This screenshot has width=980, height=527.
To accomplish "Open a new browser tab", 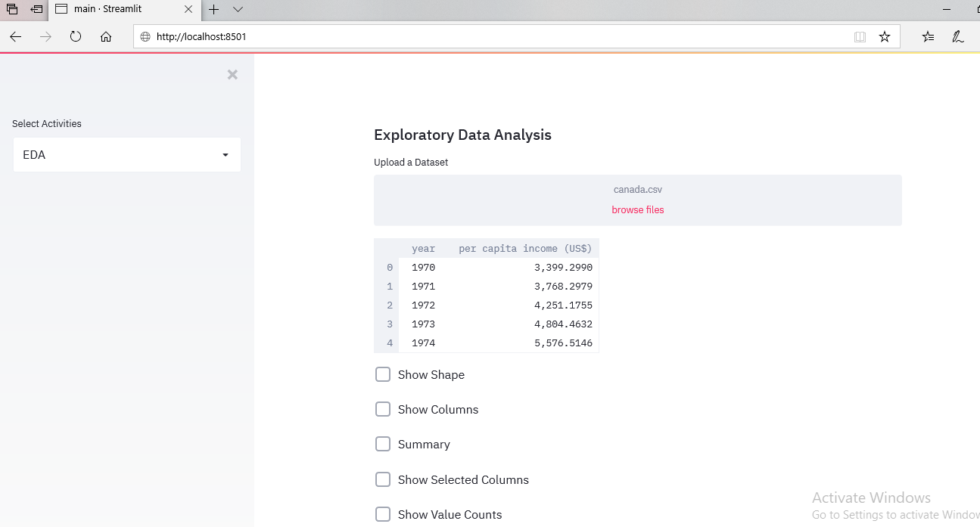I will 214,9.
